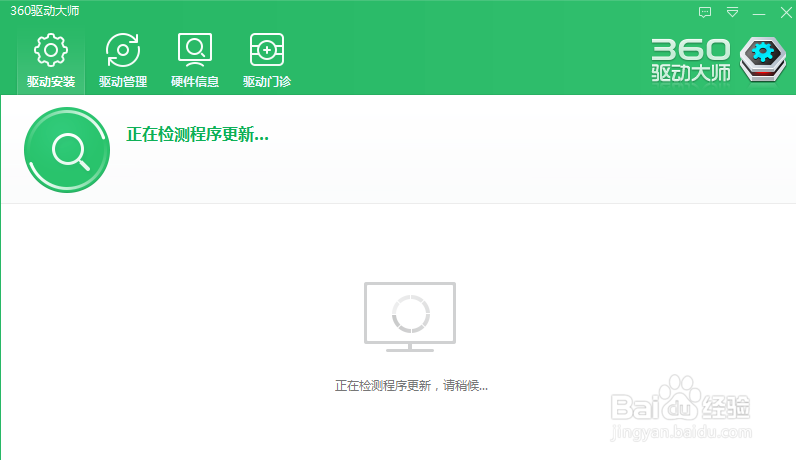Minimize the 360驱动大师 window
Image resolution: width=796 pixels, height=460 pixels.
coord(759,14)
